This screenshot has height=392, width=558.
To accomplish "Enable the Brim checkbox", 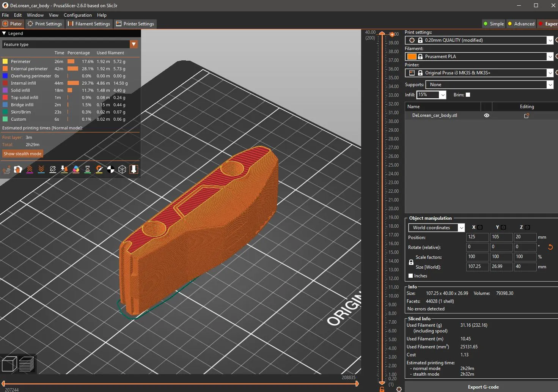I will click(x=468, y=95).
